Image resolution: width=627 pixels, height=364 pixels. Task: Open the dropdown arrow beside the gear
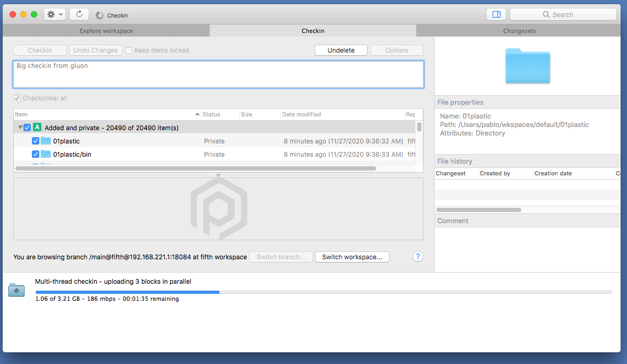pyautogui.click(x=61, y=14)
